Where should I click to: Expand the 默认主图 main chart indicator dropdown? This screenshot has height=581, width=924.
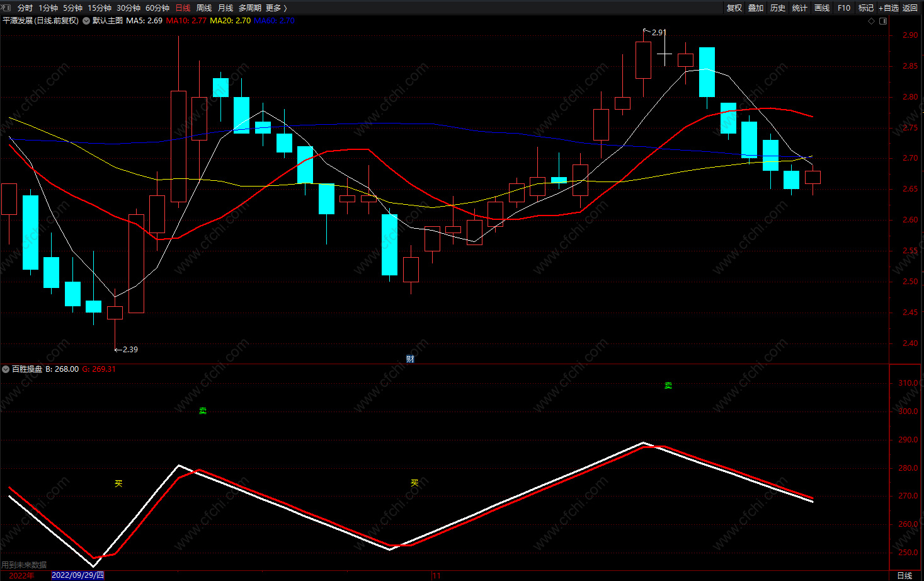pyautogui.click(x=86, y=21)
